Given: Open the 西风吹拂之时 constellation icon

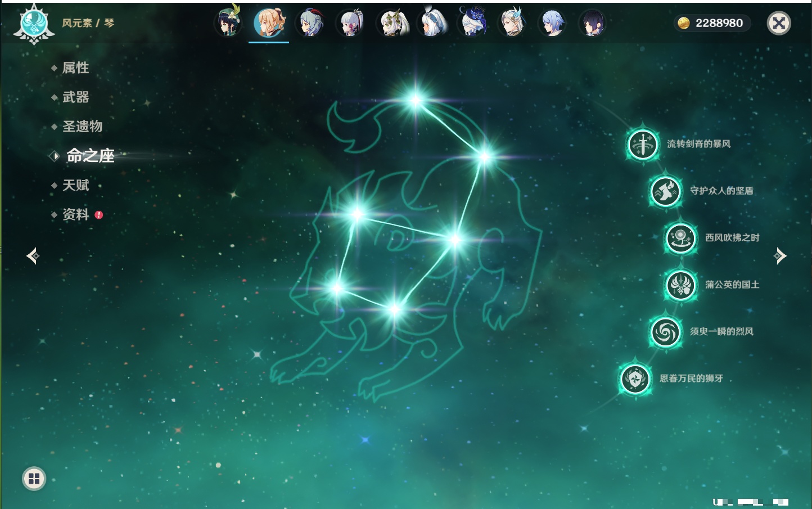Looking at the screenshot, I should (680, 238).
